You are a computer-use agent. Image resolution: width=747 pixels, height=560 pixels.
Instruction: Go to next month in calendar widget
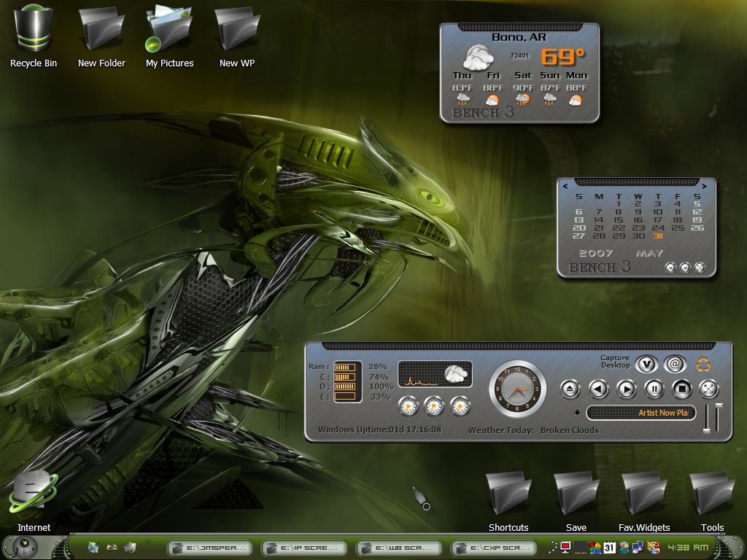[x=704, y=186]
